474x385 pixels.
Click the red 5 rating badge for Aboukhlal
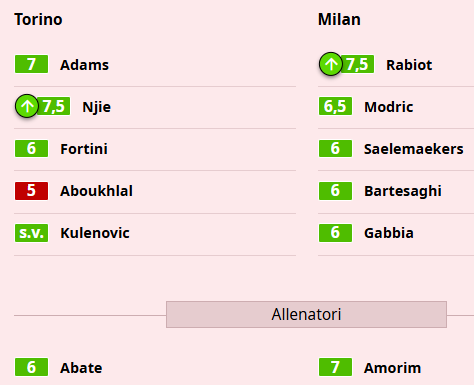[x=31, y=191]
